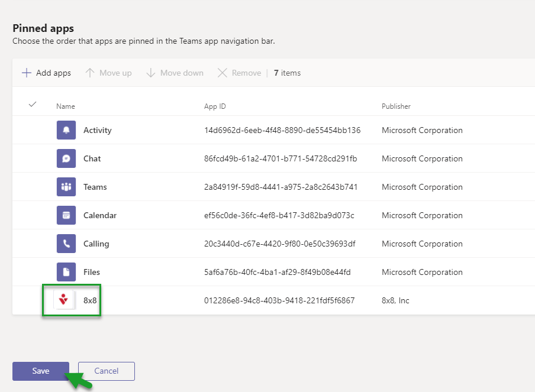
Task: Click the Chat bubble app icon
Action: (x=66, y=158)
